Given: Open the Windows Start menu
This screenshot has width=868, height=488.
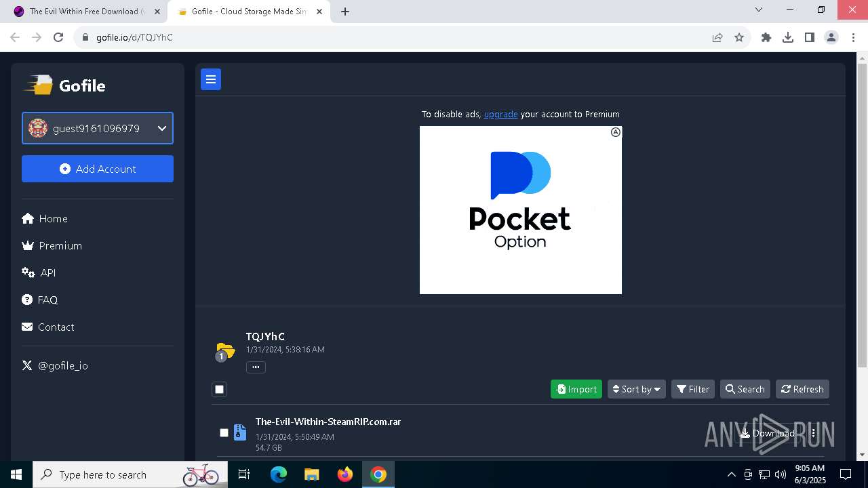Looking at the screenshot, I should [x=16, y=474].
